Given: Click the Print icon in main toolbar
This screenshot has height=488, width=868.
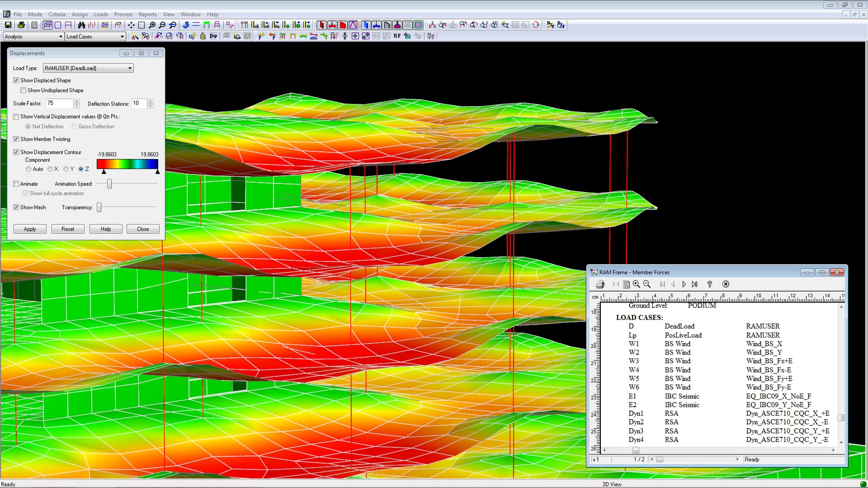Looking at the screenshot, I should 21,25.
